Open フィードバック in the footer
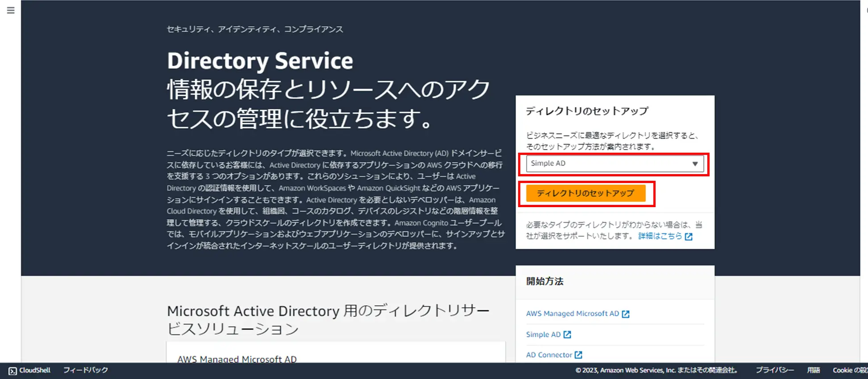The image size is (868, 379). pos(86,370)
